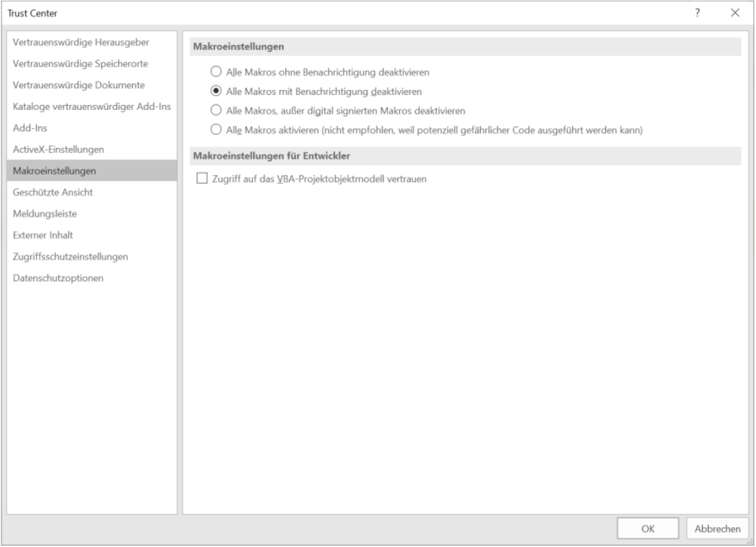Switch to the Meldungsleiste section
The height and width of the screenshot is (547, 756).
coord(45,213)
